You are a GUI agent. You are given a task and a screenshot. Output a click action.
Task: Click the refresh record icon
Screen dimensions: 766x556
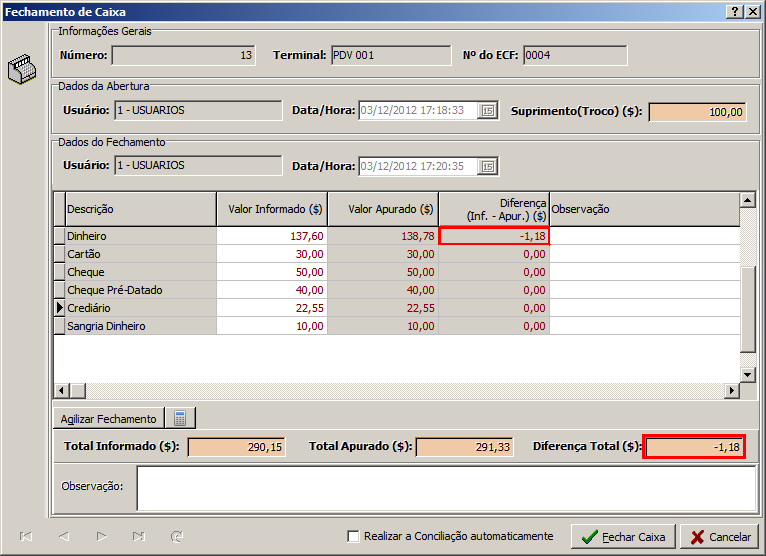[177, 537]
